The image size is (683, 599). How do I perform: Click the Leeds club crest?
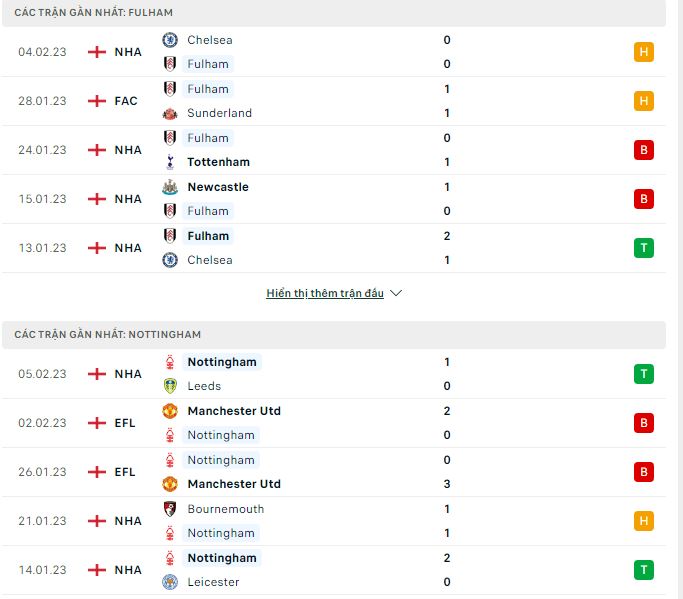click(x=170, y=386)
